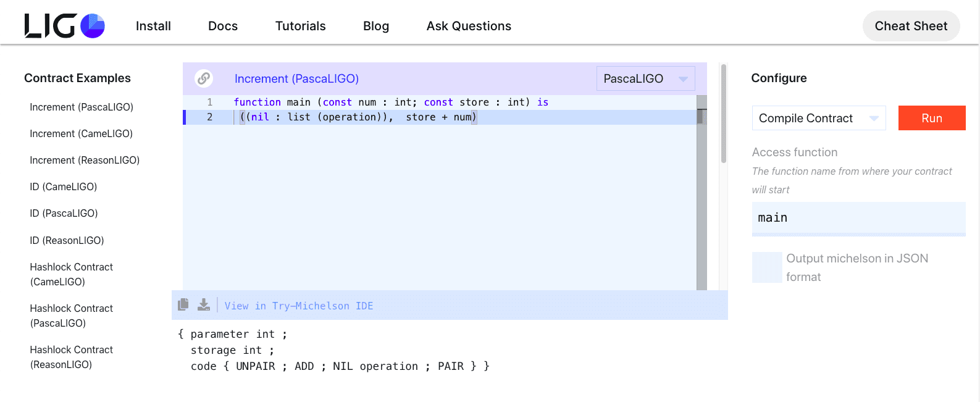Load the Increment (CameLIGO) example

(x=82, y=133)
